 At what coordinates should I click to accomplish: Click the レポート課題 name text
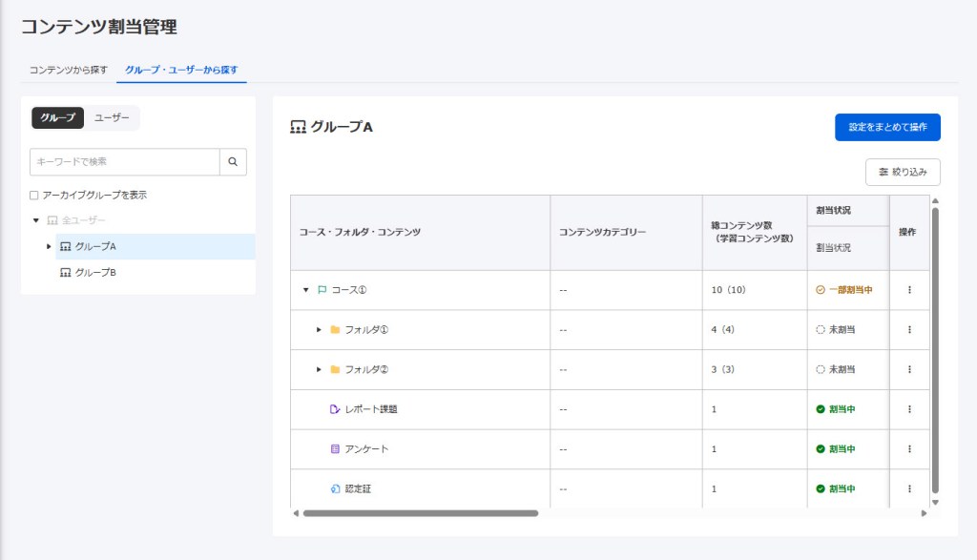[371, 409]
